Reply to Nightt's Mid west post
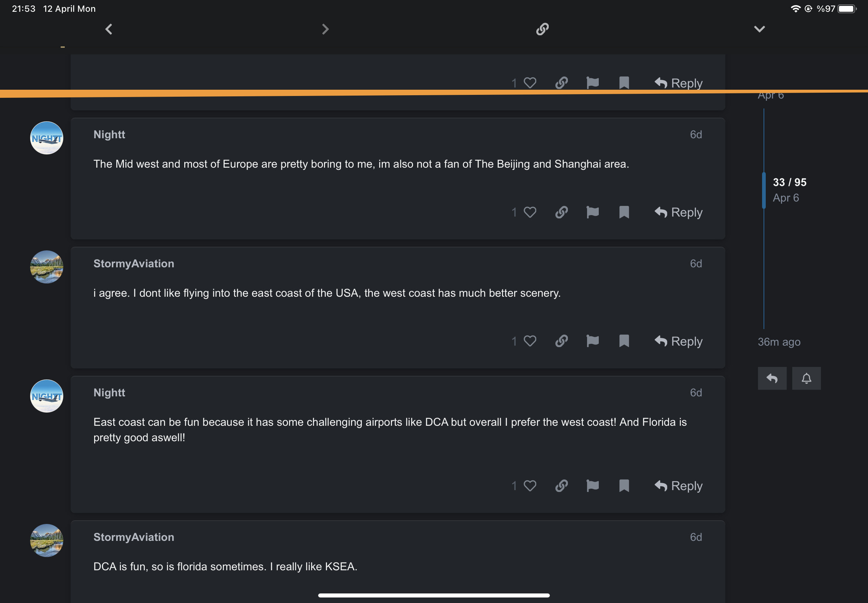The height and width of the screenshot is (603, 868). point(678,212)
